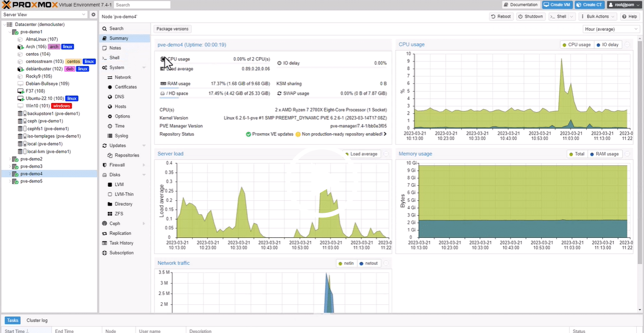Select the Win10 (101) virtual machine
The height and width of the screenshot is (333, 644).
[x=36, y=106]
